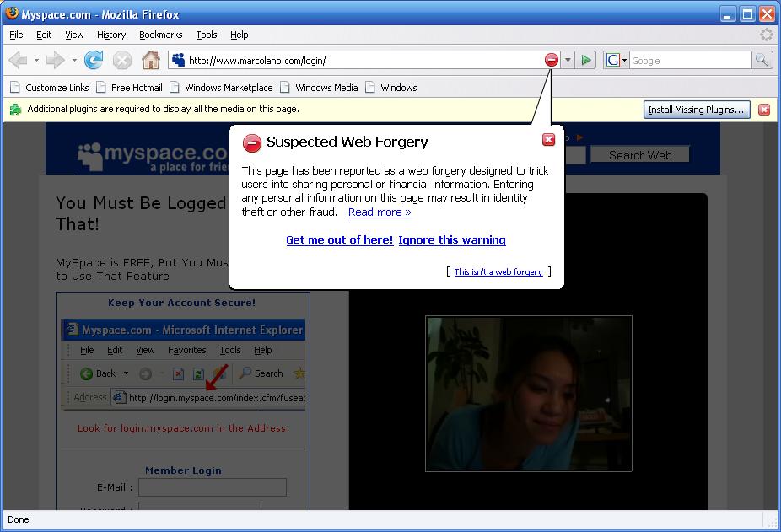Screen dimensions: 781x532
Task: Open the back history dropdown arrow
Action: [x=36, y=60]
